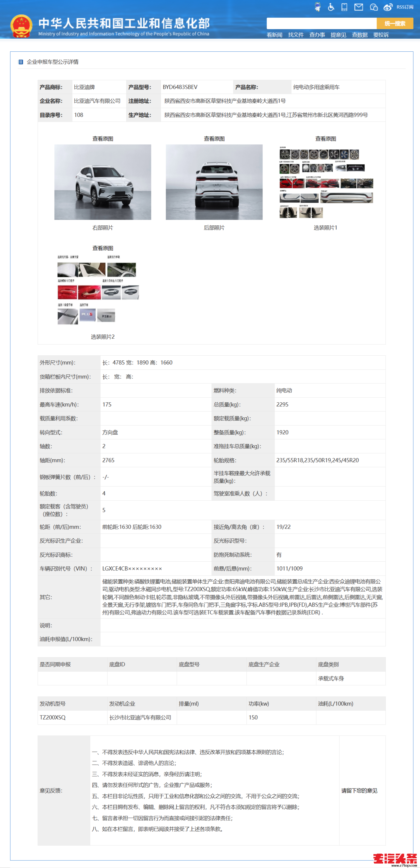Select the 长沙市比亚迪汽车有限公司 engine maker cell
This screenshot has width=420, height=868.
(142, 717)
